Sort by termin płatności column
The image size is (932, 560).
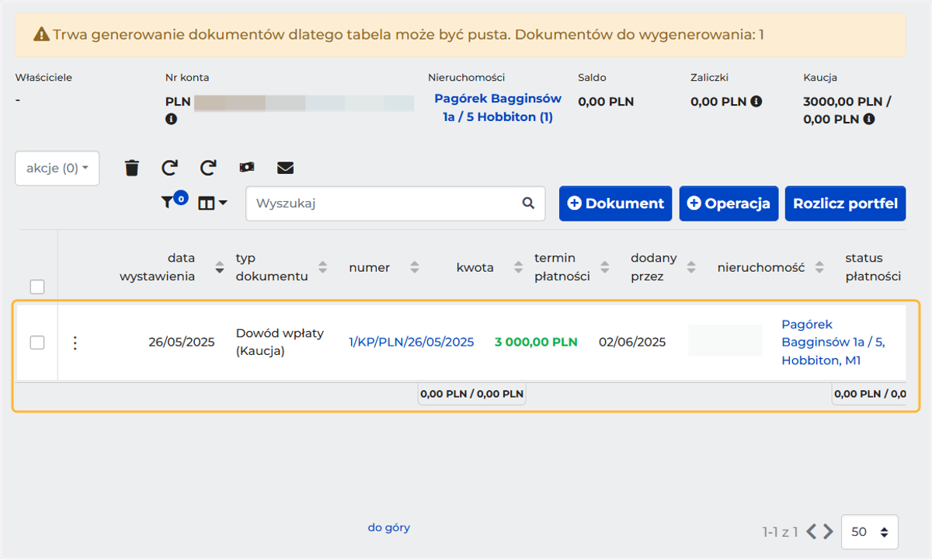pos(606,267)
